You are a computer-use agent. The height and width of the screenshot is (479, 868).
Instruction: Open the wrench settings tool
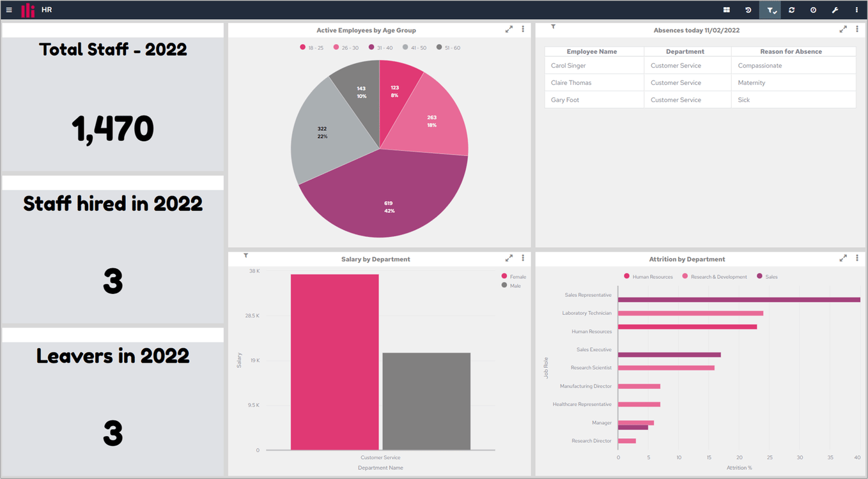pyautogui.click(x=835, y=10)
